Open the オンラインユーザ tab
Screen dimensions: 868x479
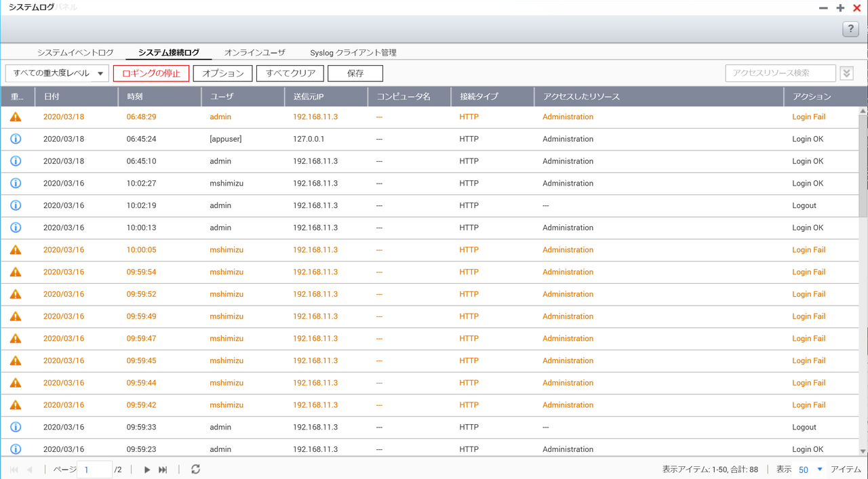click(255, 53)
